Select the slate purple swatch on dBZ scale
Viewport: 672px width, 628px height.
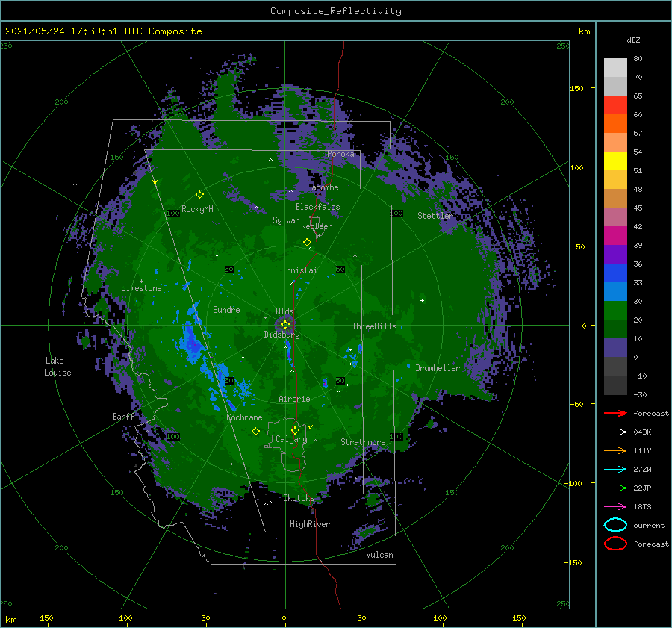[615, 348]
